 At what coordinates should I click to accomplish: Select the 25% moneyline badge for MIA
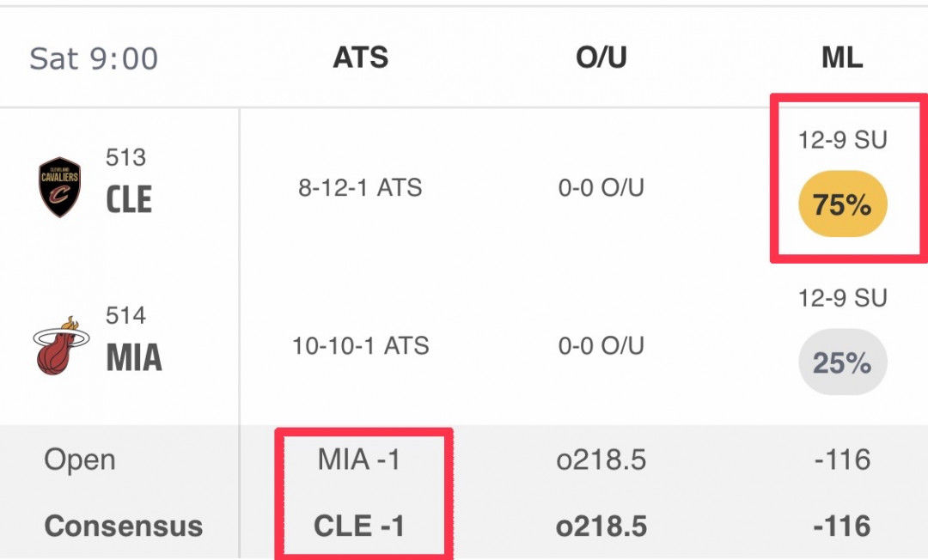tap(843, 362)
